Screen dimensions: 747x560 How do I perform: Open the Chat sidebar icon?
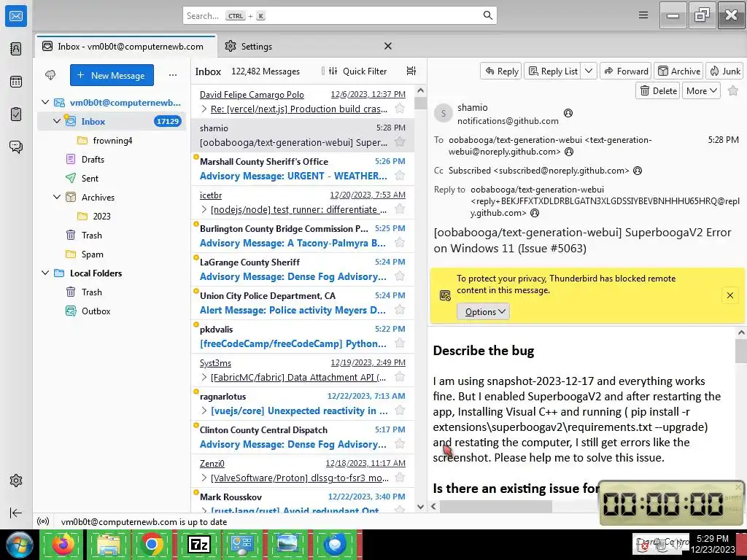pyautogui.click(x=16, y=147)
